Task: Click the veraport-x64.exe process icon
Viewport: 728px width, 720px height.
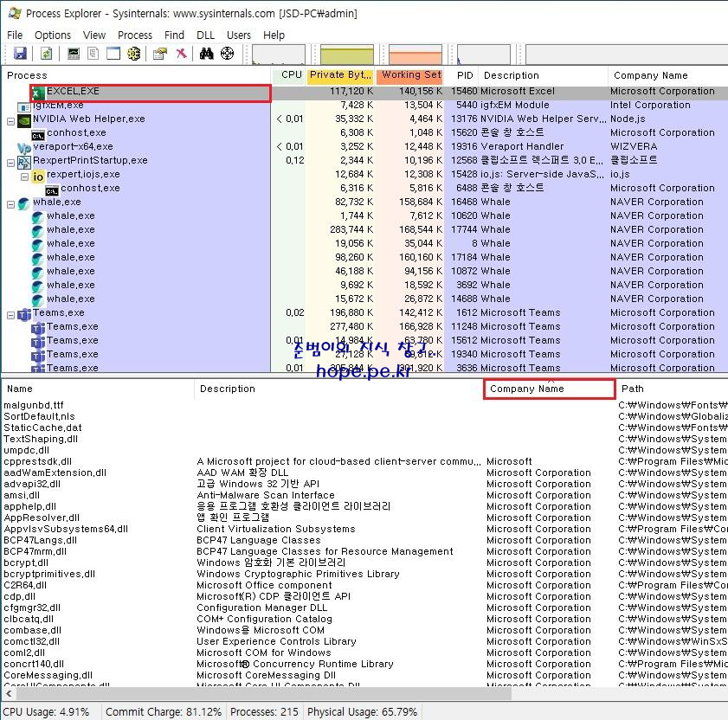Action: (24, 148)
